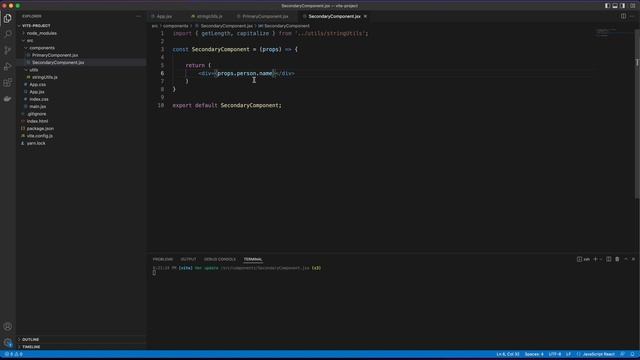Open App.jsx in the file tree

[x=37, y=92]
